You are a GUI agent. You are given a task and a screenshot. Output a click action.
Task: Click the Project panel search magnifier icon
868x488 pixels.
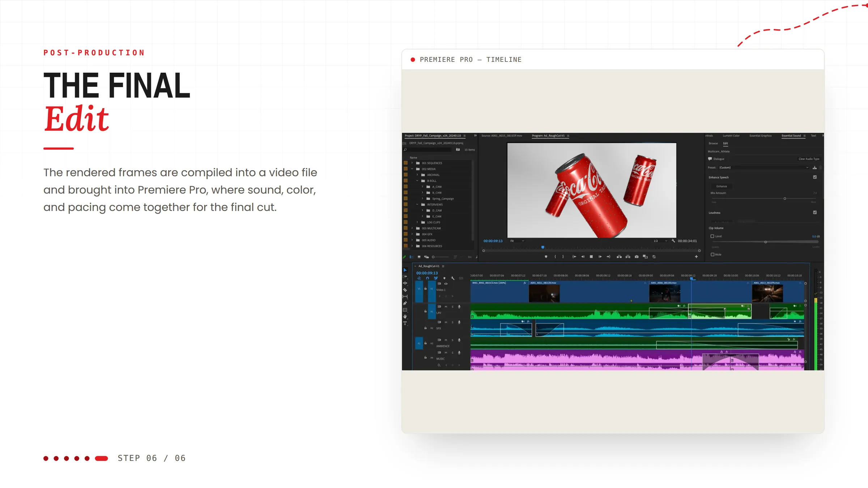(405, 150)
